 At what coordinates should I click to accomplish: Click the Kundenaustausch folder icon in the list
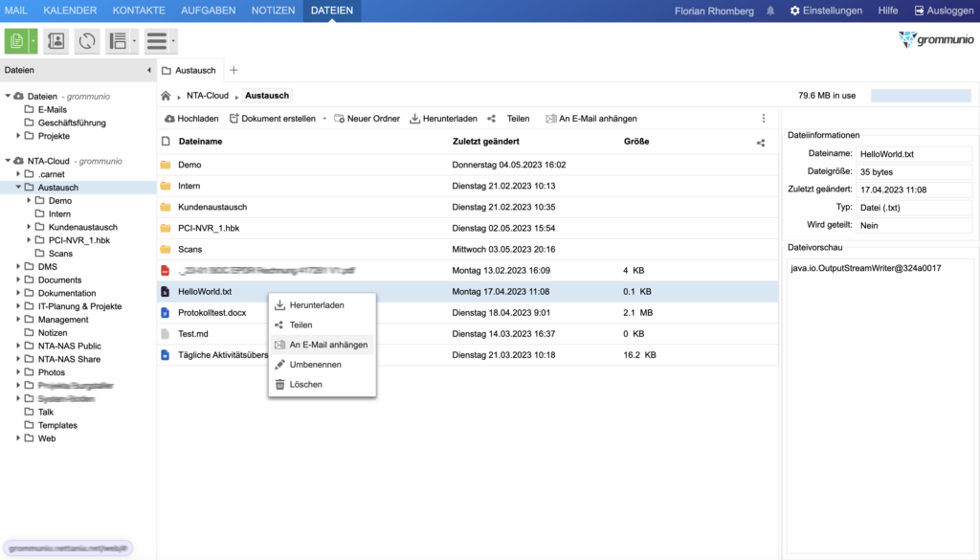click(165, 207)
